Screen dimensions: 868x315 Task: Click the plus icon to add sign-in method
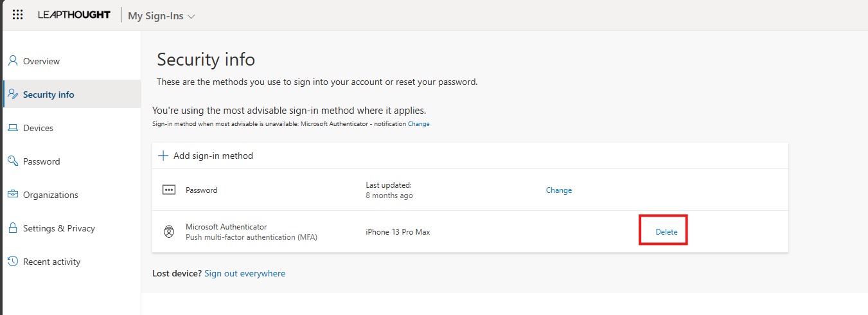pyautogui.click(x=163, y=156)
